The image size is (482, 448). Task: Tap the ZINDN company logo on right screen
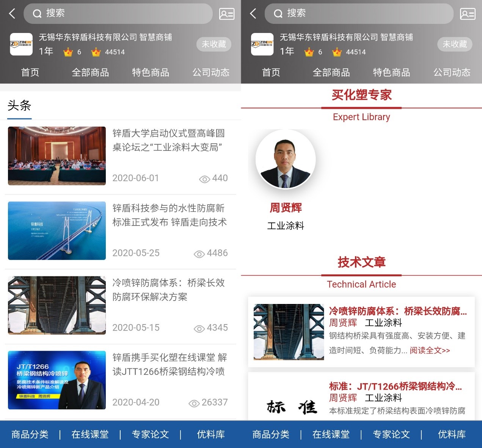pos(262,44)
